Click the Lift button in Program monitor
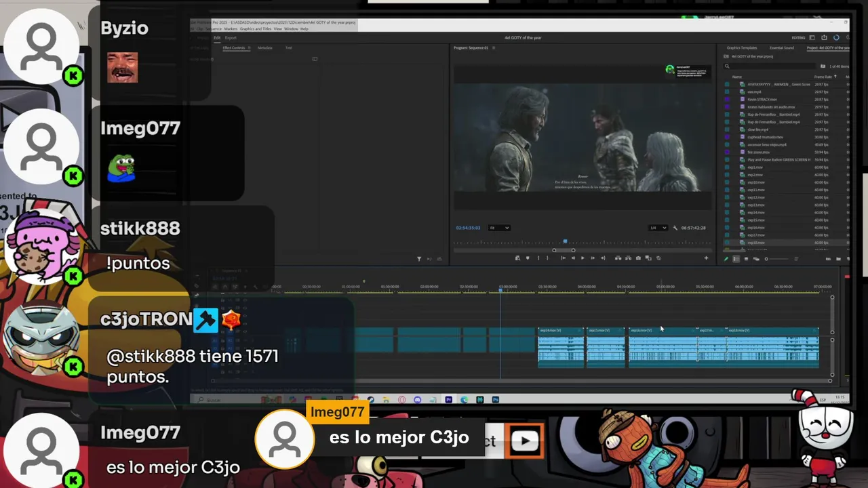The height and width of the screenshot is (488, 868). coord(618,258)
